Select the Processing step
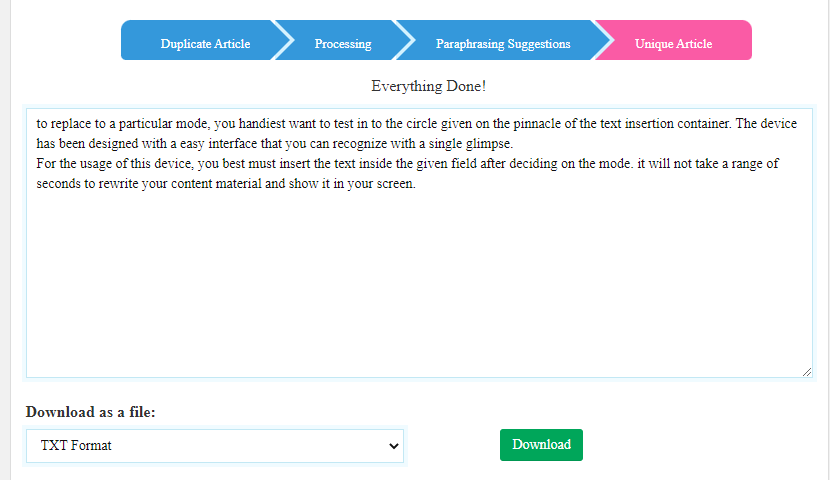The image size is (830, 480). click(342, 44)
